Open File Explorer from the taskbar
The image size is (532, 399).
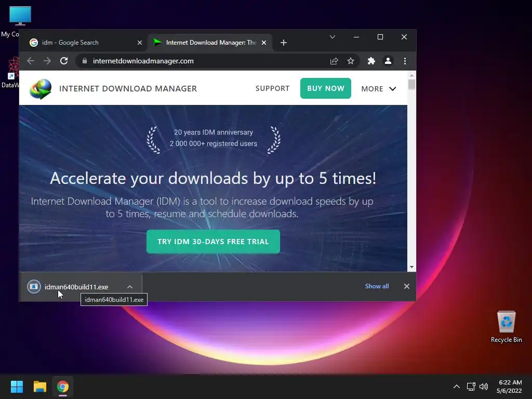point(39,387)
